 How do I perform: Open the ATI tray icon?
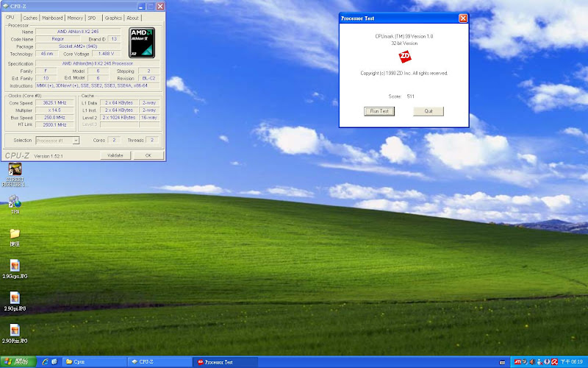click(x=517, y=362)
